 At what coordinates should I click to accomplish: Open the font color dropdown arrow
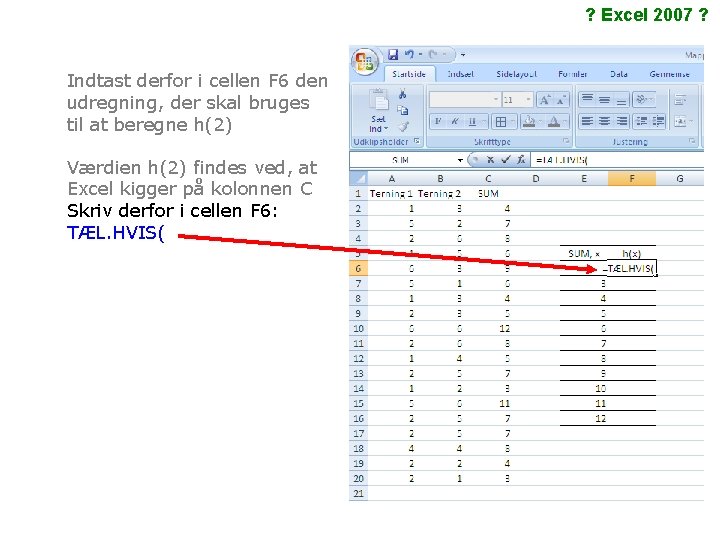pos(566,122)
